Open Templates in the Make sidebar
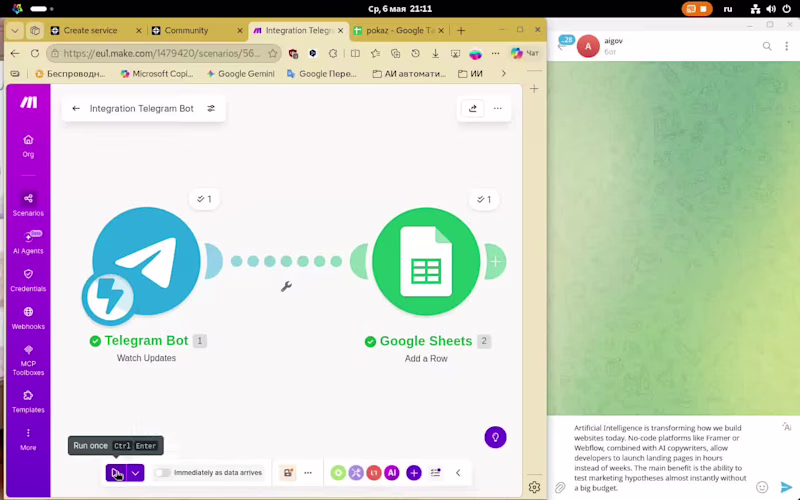800x500 pixels. point(28,401)
